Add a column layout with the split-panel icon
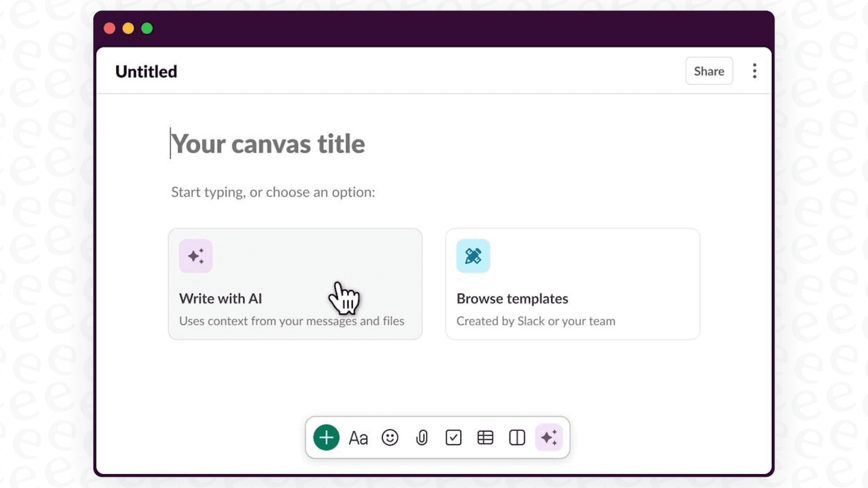Viewport: 868px width, 488px height. coord(517,437)
